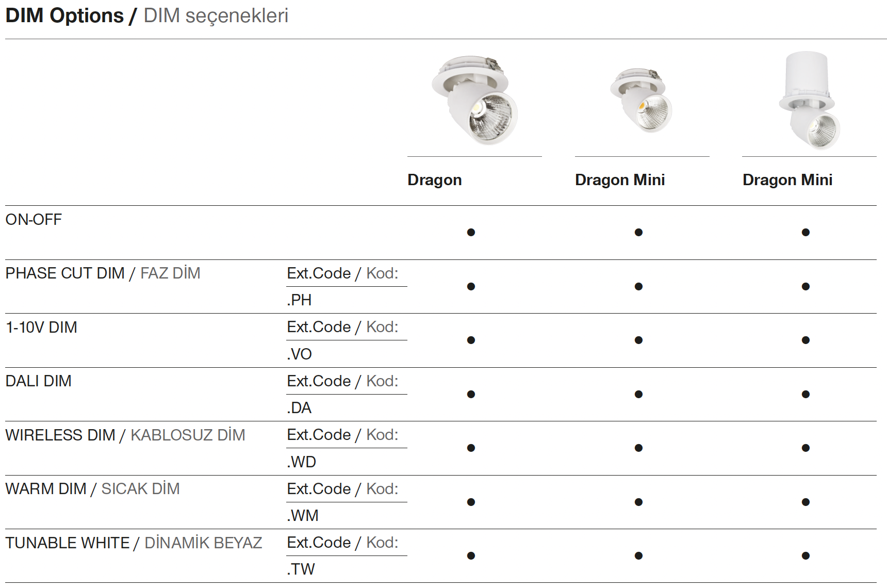
Task: Select the .PH extension code
Action: pos(299,300)
